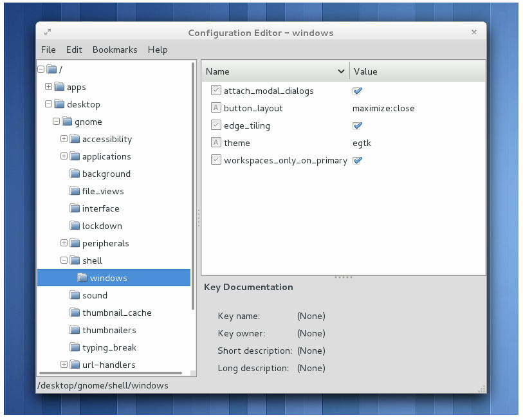Click the lockdown folder icon
523x420 pixels.
coord(74,226)
